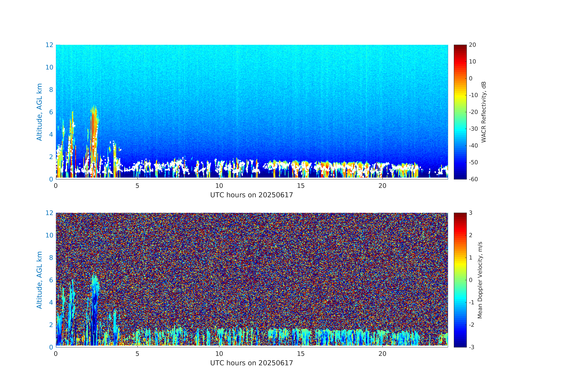
Task: Click the 3 tick label at the top of the velocity colorbar
Action: point(471,213)
